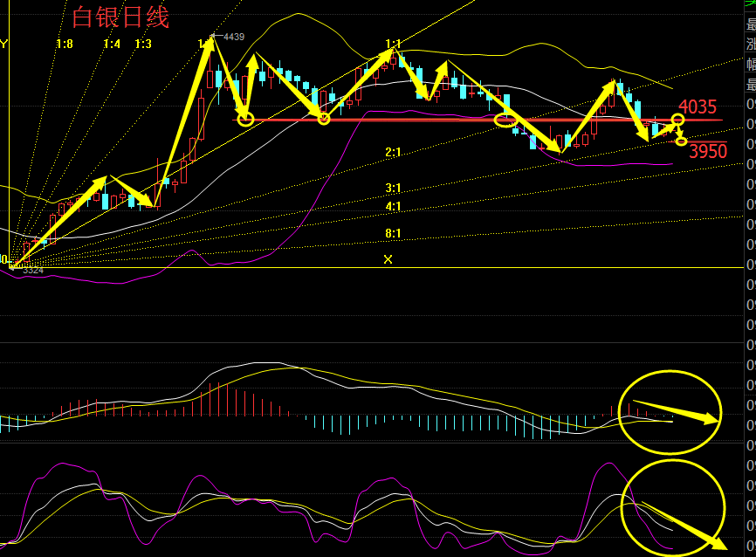The height and width of the screenshot is (557, 756).
Task: Click the 白银日线 chart title
Action: coord(120,17)
